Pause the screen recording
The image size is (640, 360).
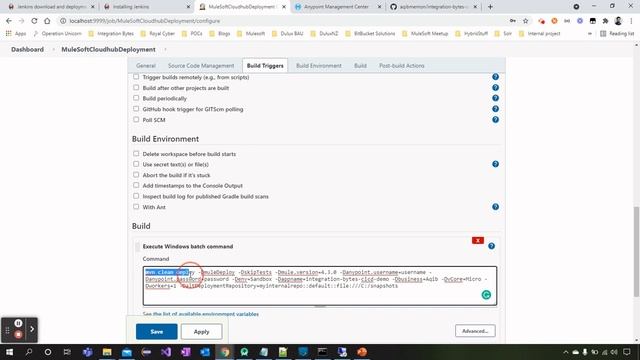pos(18,323)
